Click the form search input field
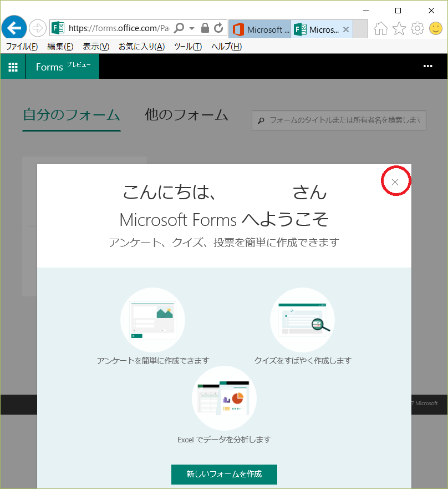The width and height of the screenshot is (448, 489). tap(339, 120)
